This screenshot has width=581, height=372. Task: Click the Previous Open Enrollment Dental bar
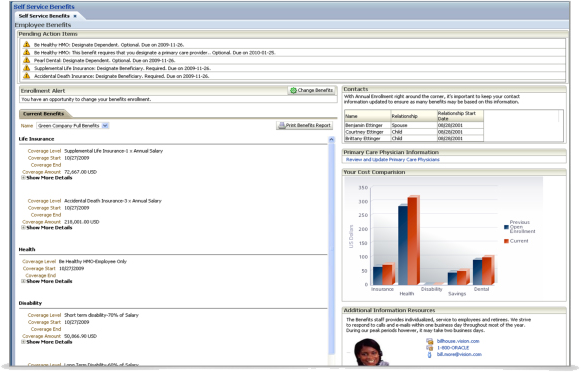[478, 272]
